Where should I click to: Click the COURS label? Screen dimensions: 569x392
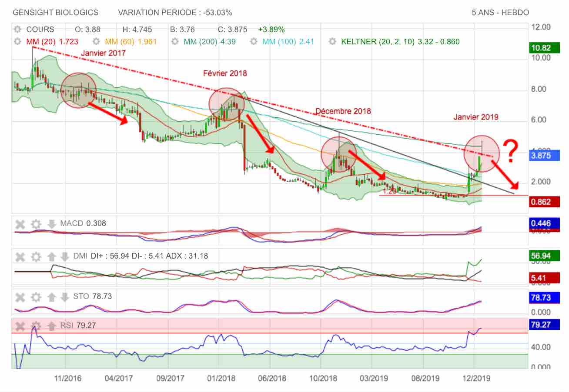point(40,30)
